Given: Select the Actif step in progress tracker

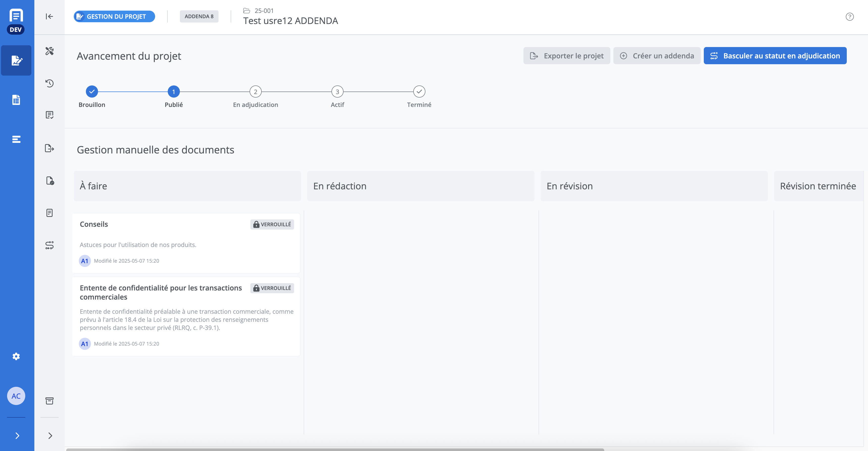Looking at the screenshot, I should point(337,92).
